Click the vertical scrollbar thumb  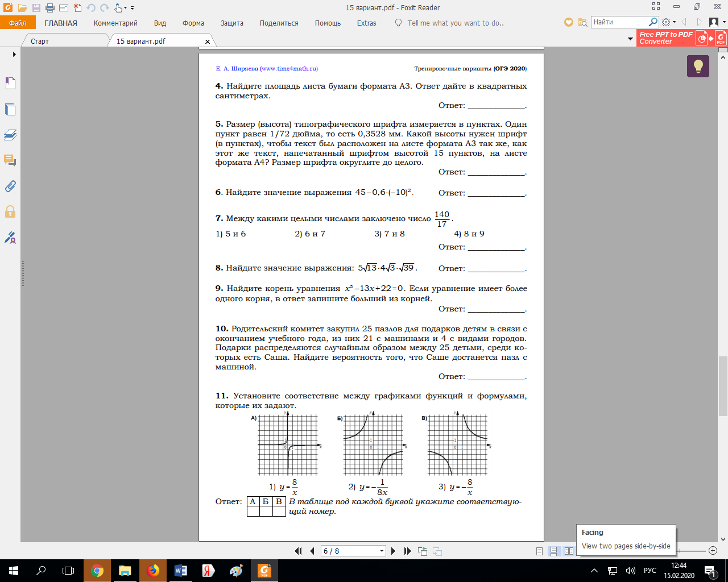point(723,386)
